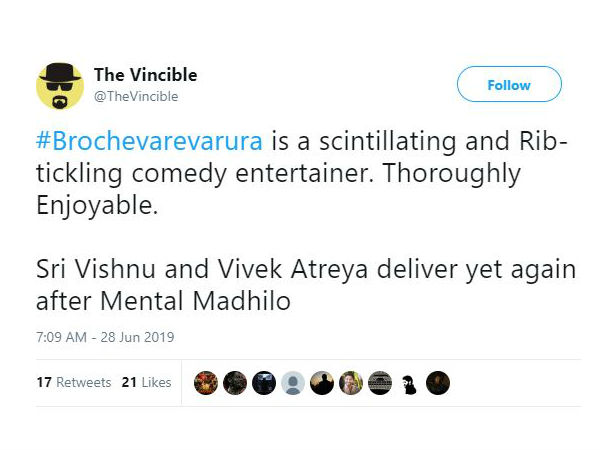Open The Vincible display name link
Screen dimensions: 600x450
[x=145, y=75]
